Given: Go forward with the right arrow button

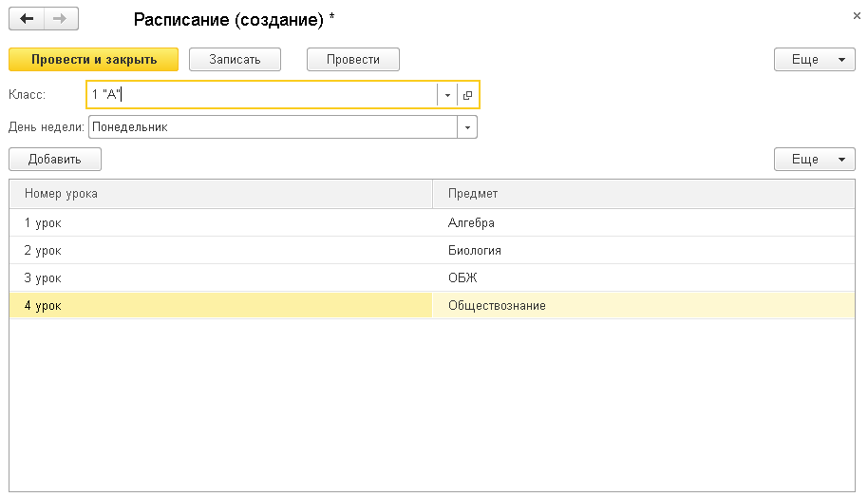Looking at the screenshot, I should point(61,19).
